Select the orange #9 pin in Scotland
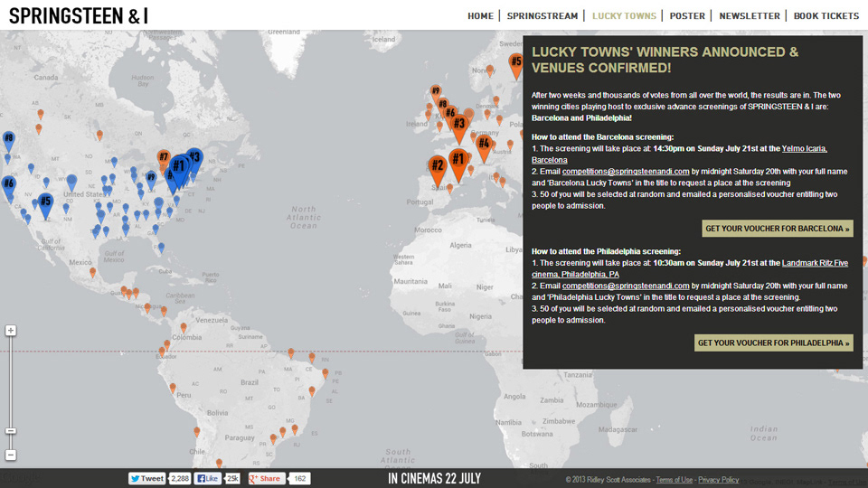The image size is (868, 488). pos(436,94)
